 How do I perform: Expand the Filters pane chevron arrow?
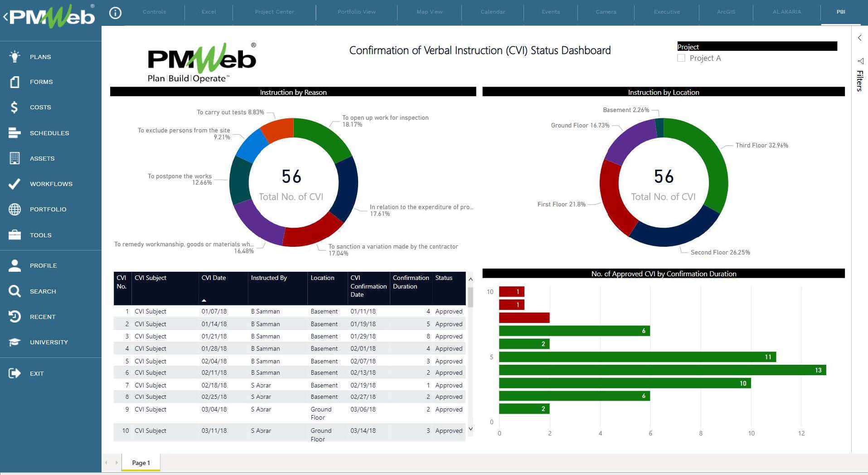click(860, 38)
